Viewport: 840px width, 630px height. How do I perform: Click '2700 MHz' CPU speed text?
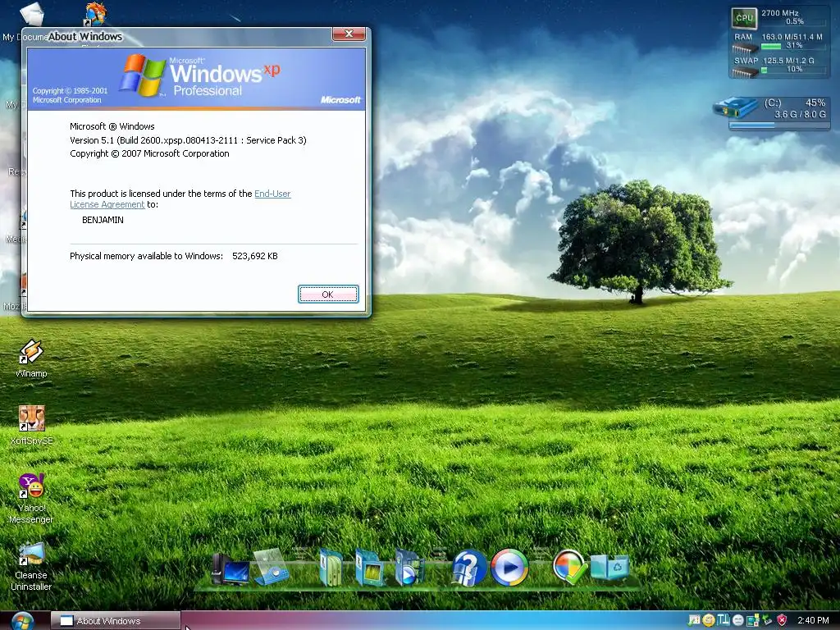[780, 13]
